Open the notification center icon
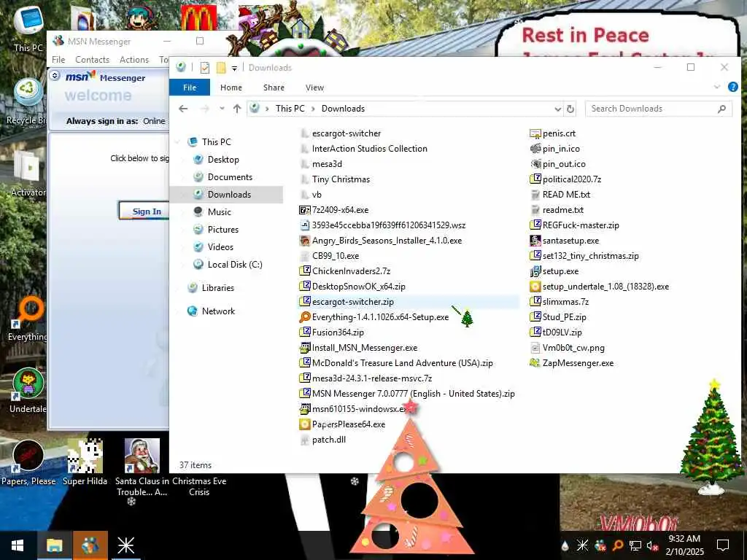 tap(723, 545)
